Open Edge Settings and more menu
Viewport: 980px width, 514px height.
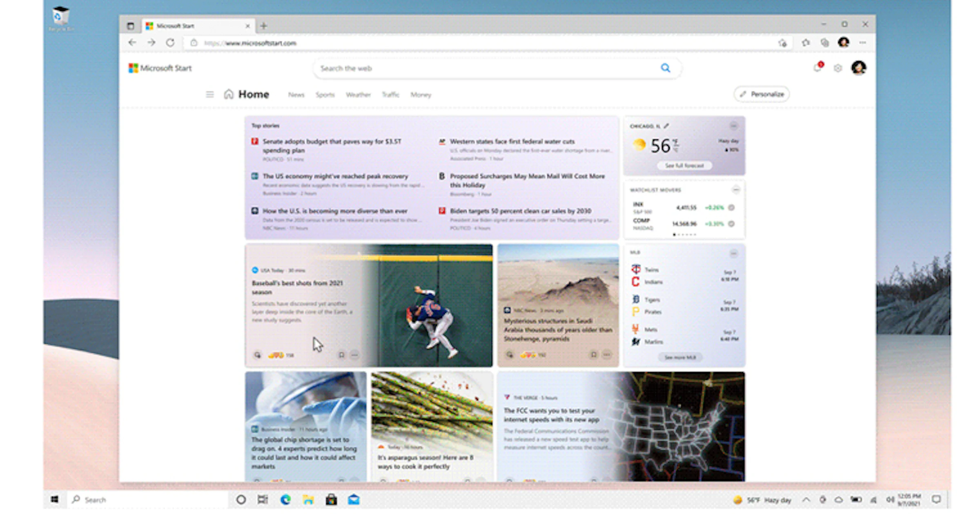click(x=863, y=42)
